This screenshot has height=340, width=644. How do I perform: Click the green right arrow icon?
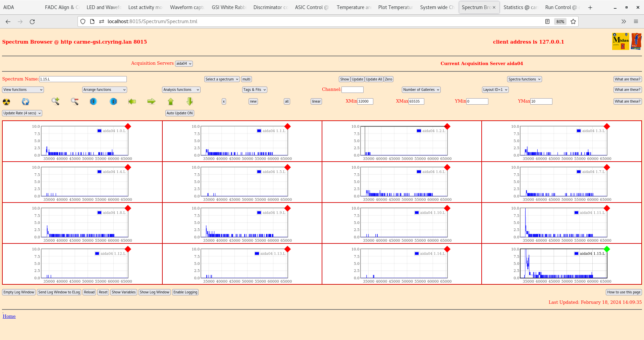(151, 101)
